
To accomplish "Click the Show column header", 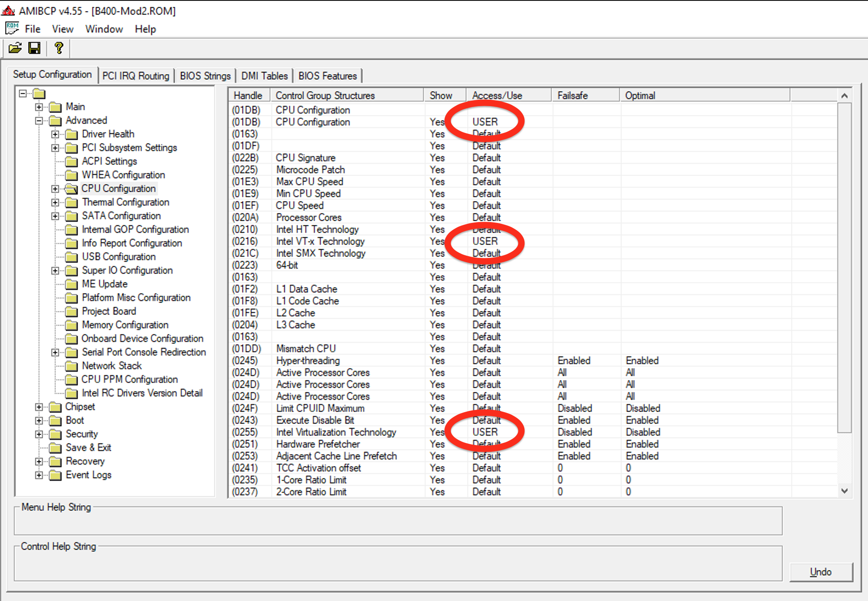I will point(445,95).
